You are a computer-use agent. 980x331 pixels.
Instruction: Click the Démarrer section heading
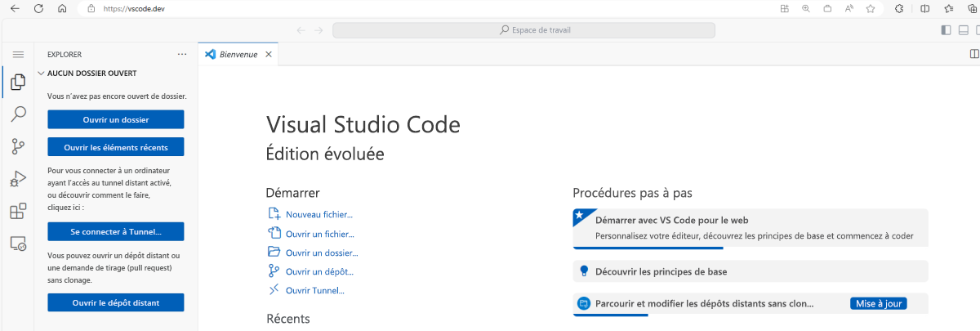pyautogui.click(x=292, y=193)
